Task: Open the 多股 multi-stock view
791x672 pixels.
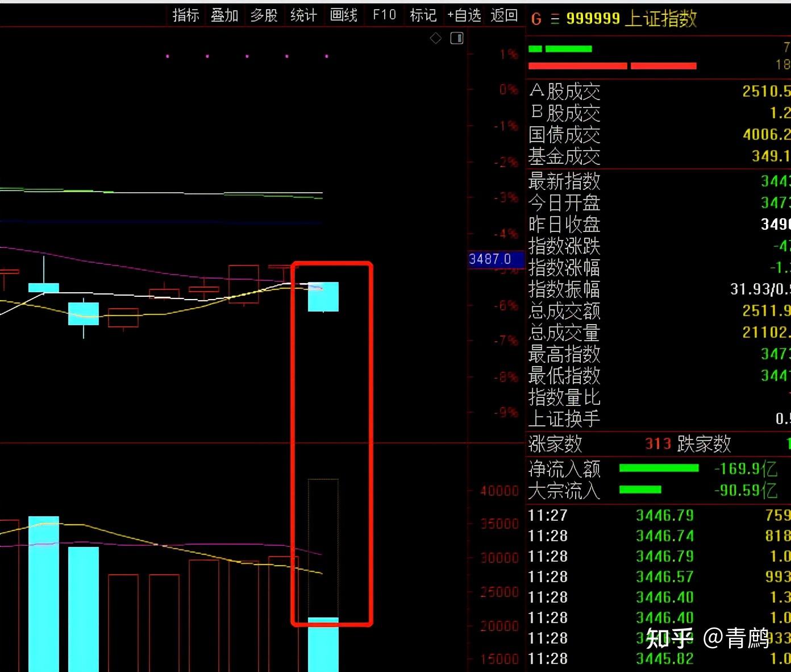Action: click(x=264, y=15)
